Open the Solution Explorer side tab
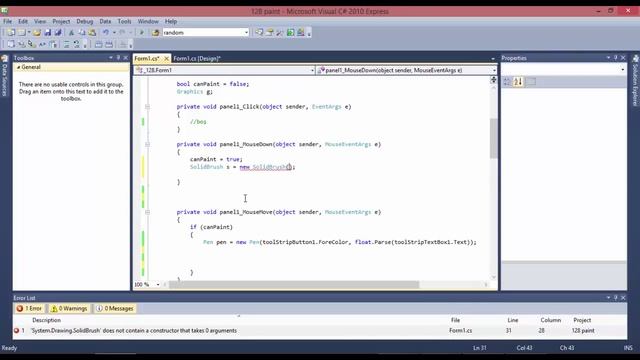Image resolution: width=640 pixels, height=360 pixels. 635,81
